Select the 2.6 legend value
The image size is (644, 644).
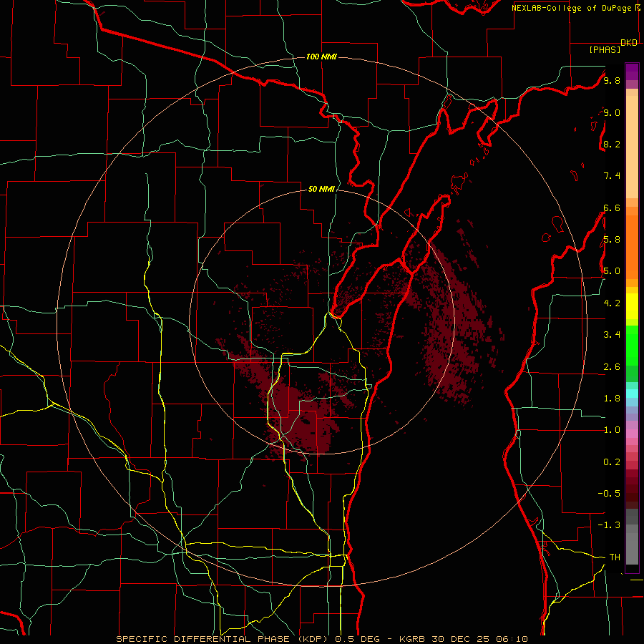coord(612,367)
